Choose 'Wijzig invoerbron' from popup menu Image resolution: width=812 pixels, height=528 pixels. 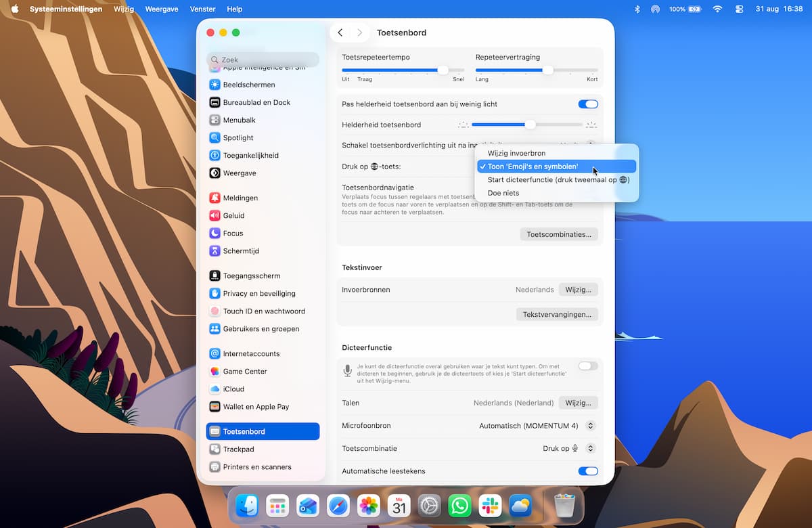[557, 153]
